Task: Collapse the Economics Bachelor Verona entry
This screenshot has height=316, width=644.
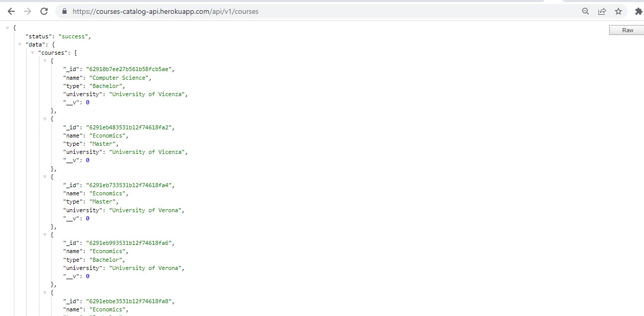Action: coord(45,235)
